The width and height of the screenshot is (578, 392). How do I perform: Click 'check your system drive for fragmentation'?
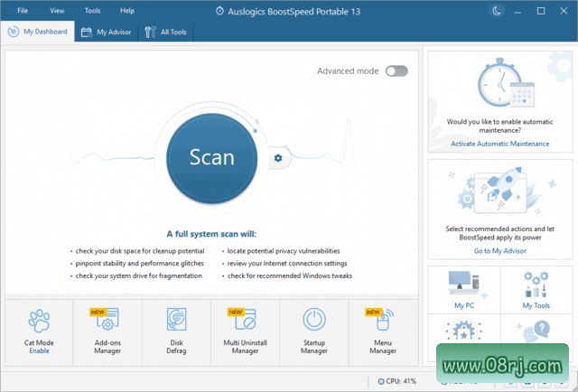point(138,275)
